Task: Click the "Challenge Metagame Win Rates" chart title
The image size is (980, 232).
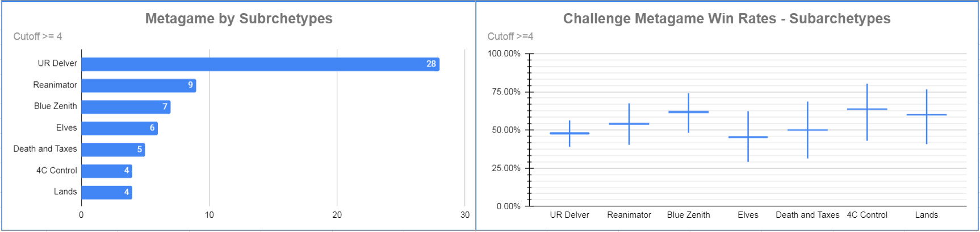Action: pos(726,19)
